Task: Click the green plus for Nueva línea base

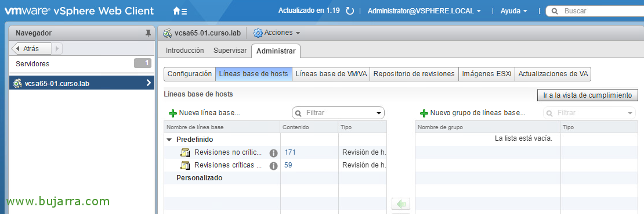Action: (x=173, y=113)
